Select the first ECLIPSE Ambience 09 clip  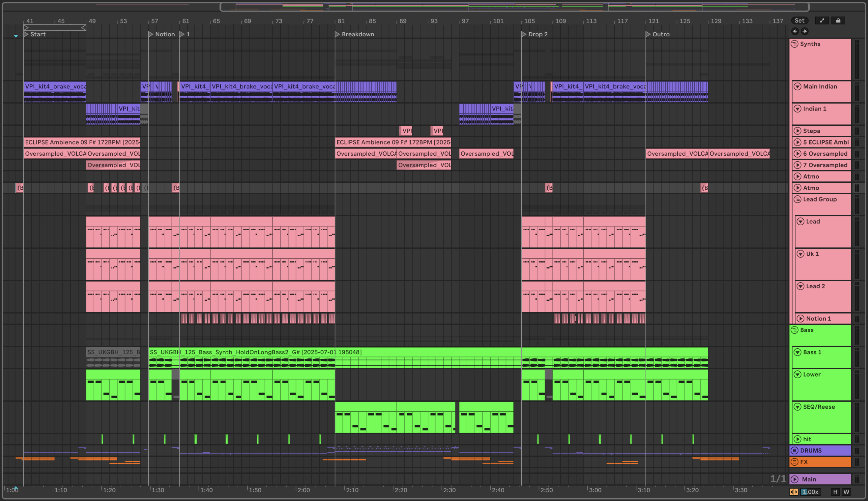[82, 142]
